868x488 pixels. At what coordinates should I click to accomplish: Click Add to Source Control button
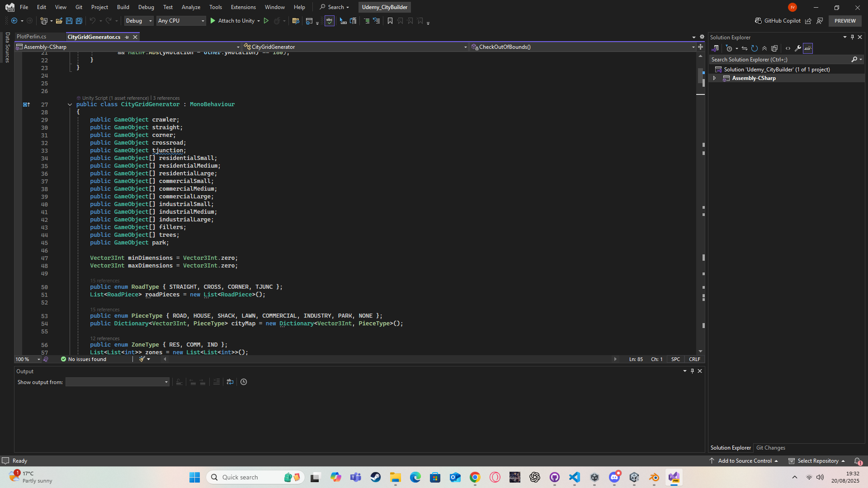pyautogui.click(x=744, y=461)
